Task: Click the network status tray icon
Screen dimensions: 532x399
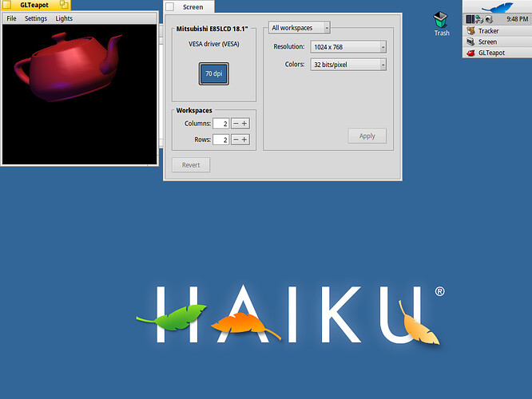Action: [x=479, y=19]
